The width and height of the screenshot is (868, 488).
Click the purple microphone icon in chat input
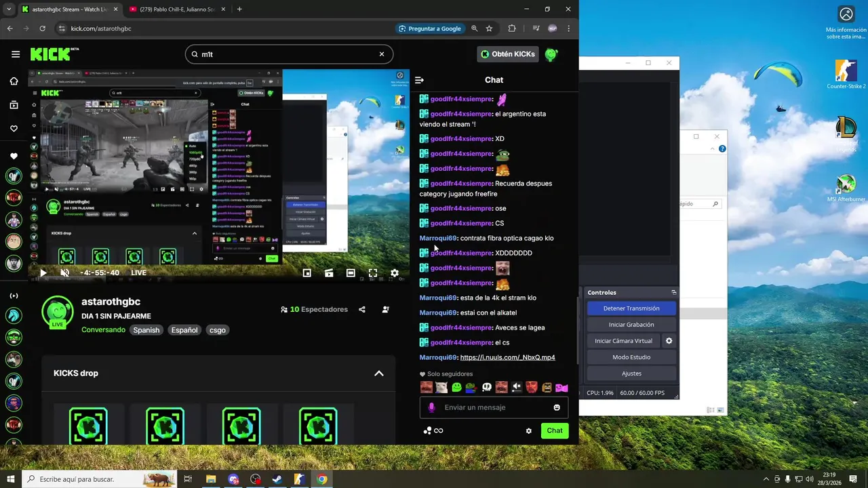[x=431, y=407]
